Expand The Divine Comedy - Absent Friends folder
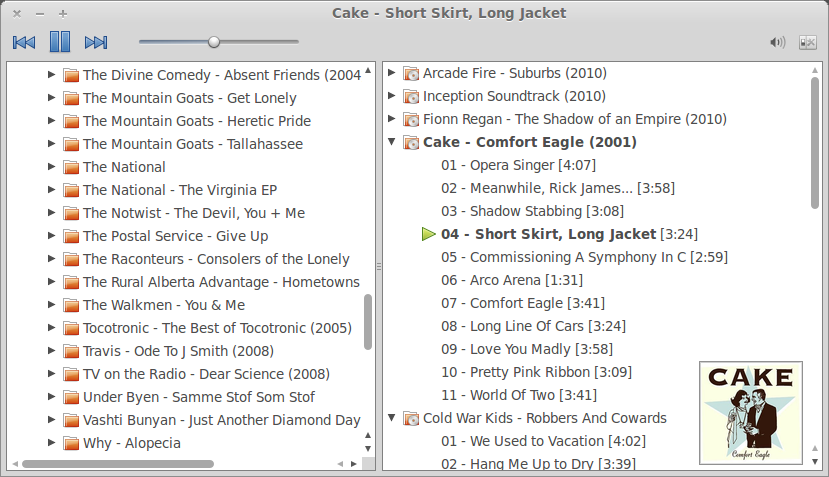Image resolution: width=829 pixels, height=477 pixels. point(51,75)
